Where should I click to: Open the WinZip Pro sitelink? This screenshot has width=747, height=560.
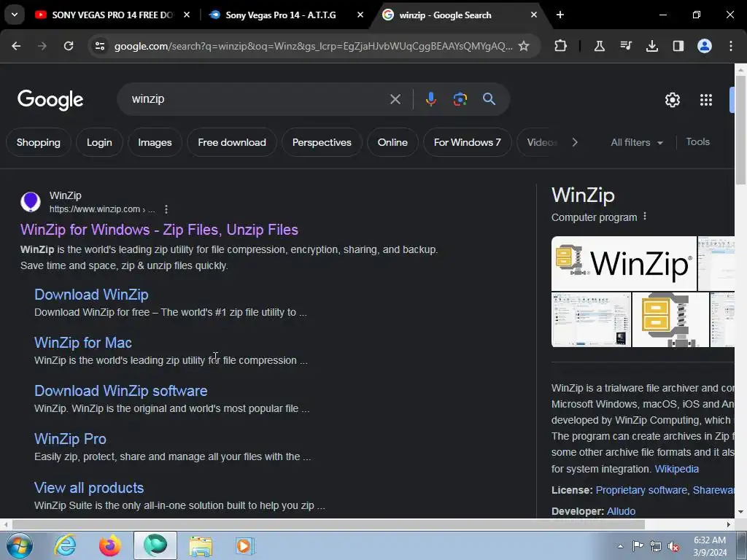(x=70, y=438)
